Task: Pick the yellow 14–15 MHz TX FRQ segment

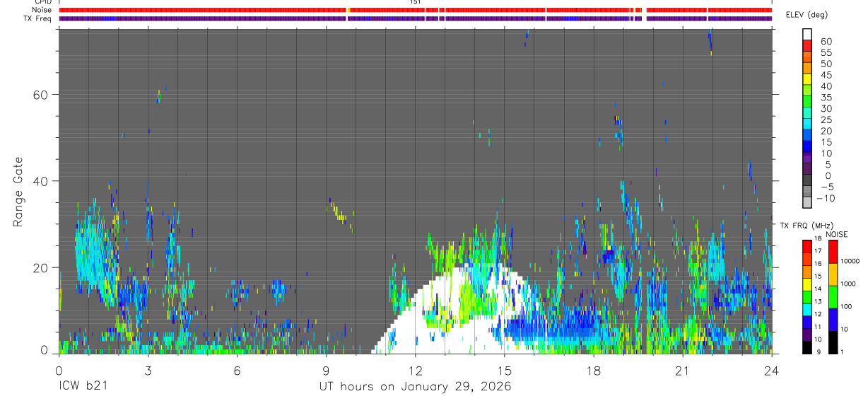Action: point(808,284)
